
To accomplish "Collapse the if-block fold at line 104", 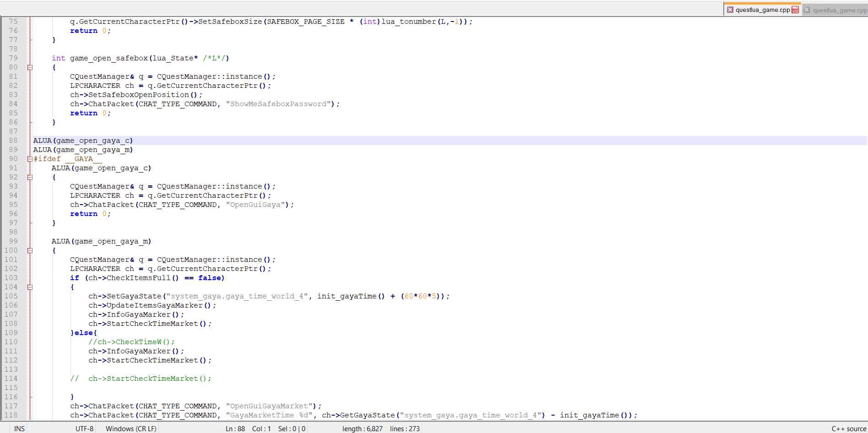I will pyautogui.click(x=30, y=287).
